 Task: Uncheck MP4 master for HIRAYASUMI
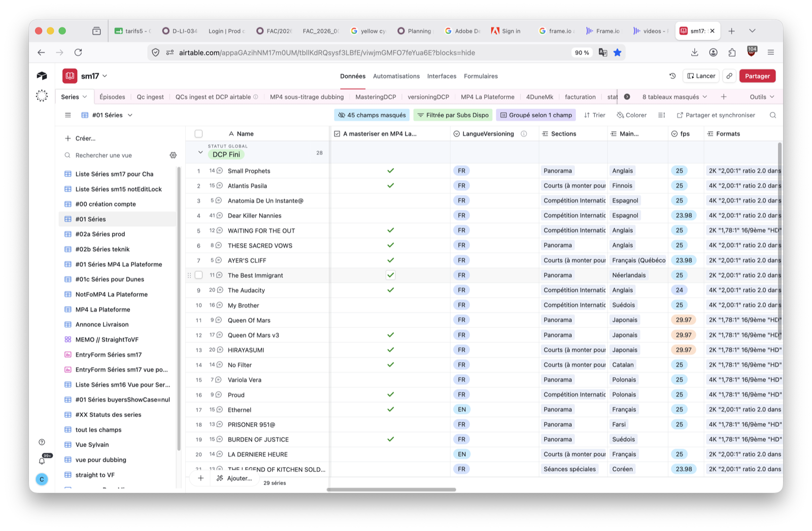pyautogui.click(x=390, y=350)
